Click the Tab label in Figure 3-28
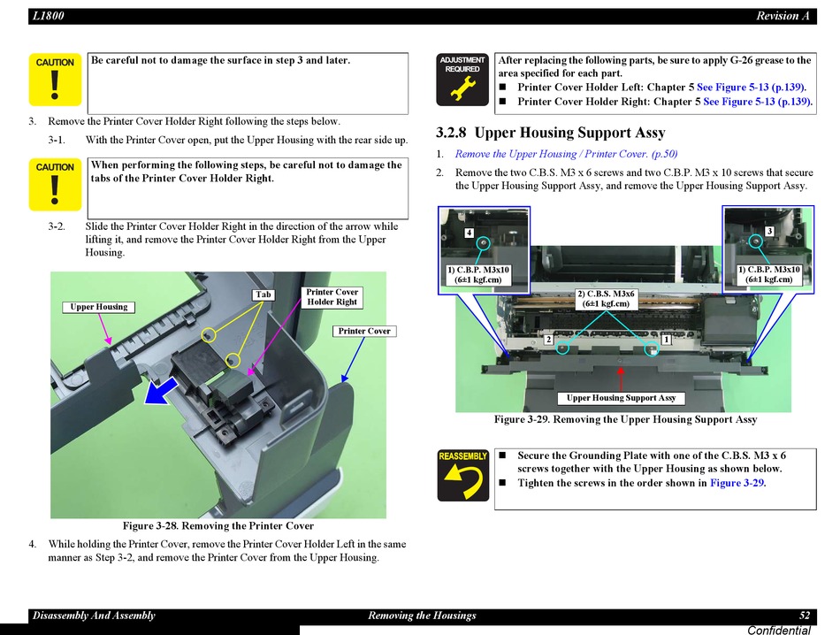This screenshot has width=840, height=635. point(263,295)
